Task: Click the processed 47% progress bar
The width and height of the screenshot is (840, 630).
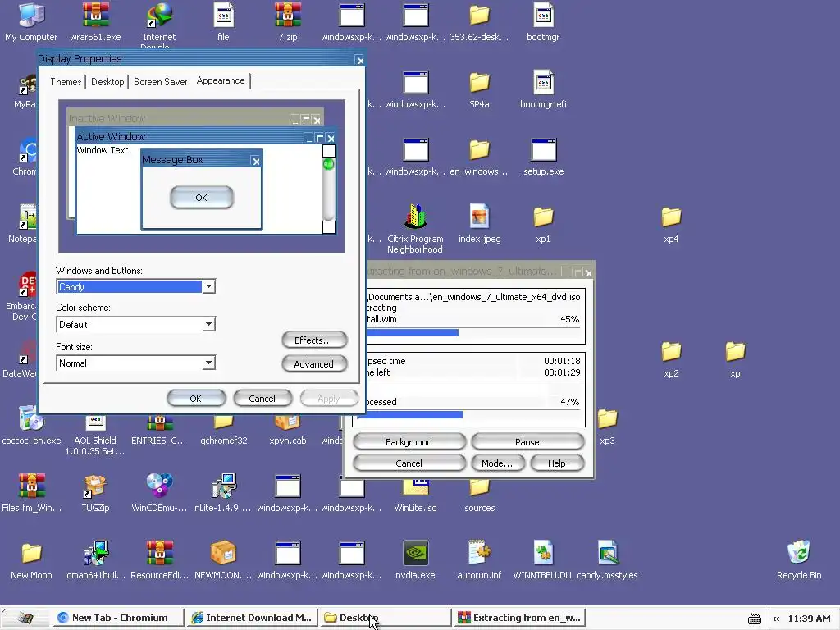Action: 468,414
